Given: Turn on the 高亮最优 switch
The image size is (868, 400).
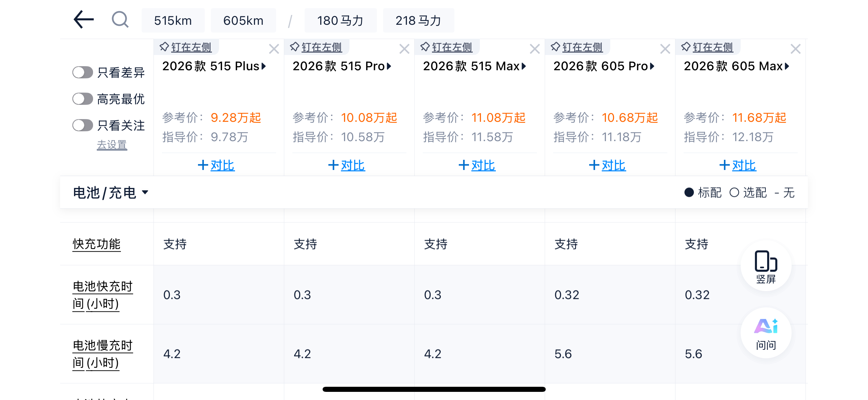Looking at the screenshot, I should point(83,99).
